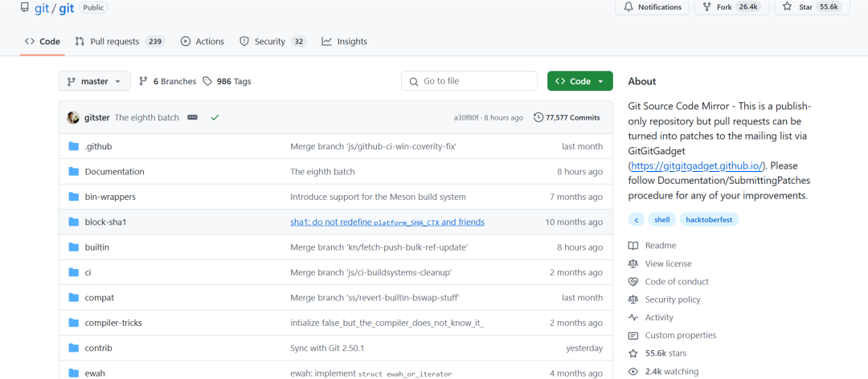Open the ewah folder name
This screenshot has width=868, height=379.
coord(95,373)
